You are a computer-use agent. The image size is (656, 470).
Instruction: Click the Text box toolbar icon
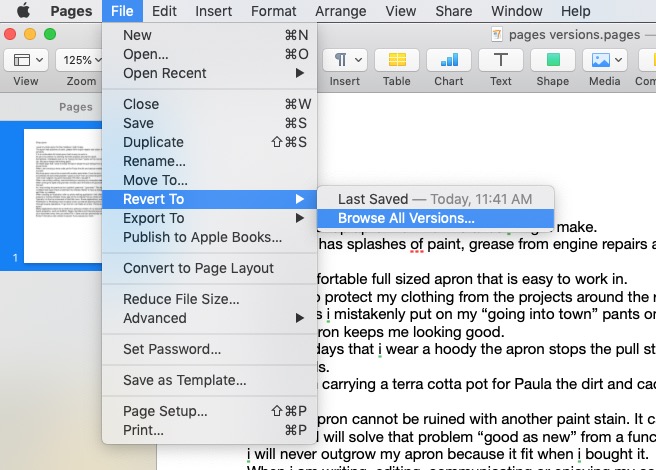500,60
